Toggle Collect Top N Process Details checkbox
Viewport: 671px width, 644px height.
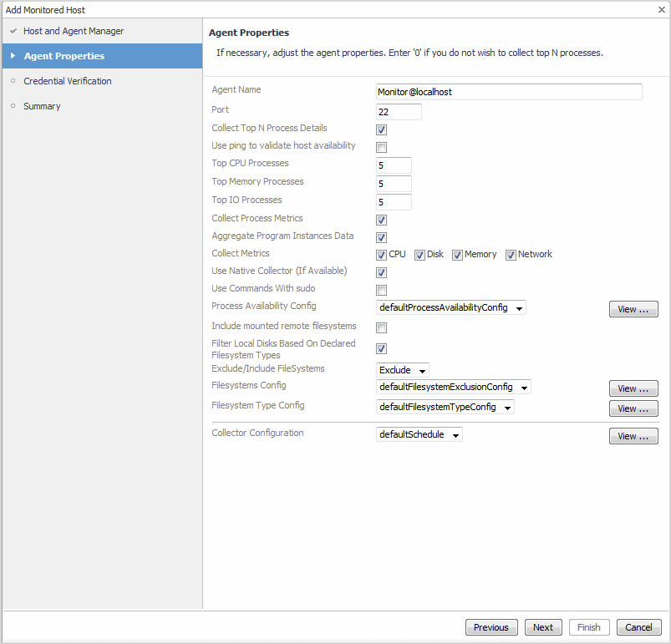tap(381, 129)
